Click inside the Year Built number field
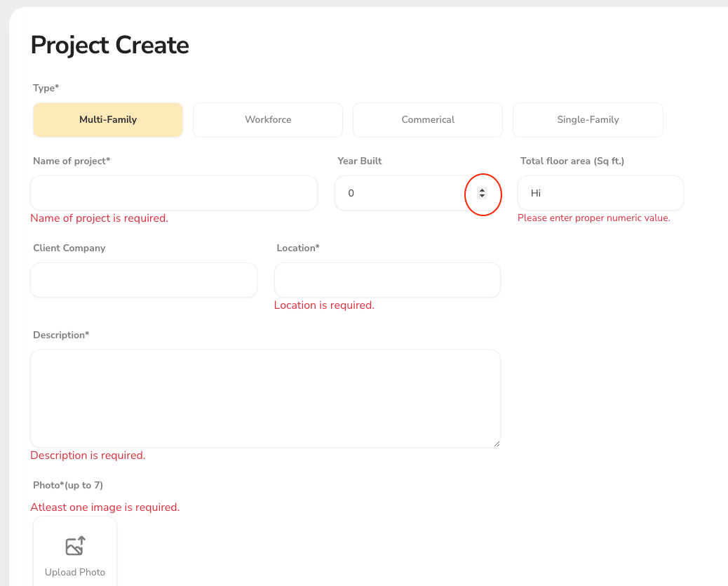728x586 pixels. [x=400, y=193]
